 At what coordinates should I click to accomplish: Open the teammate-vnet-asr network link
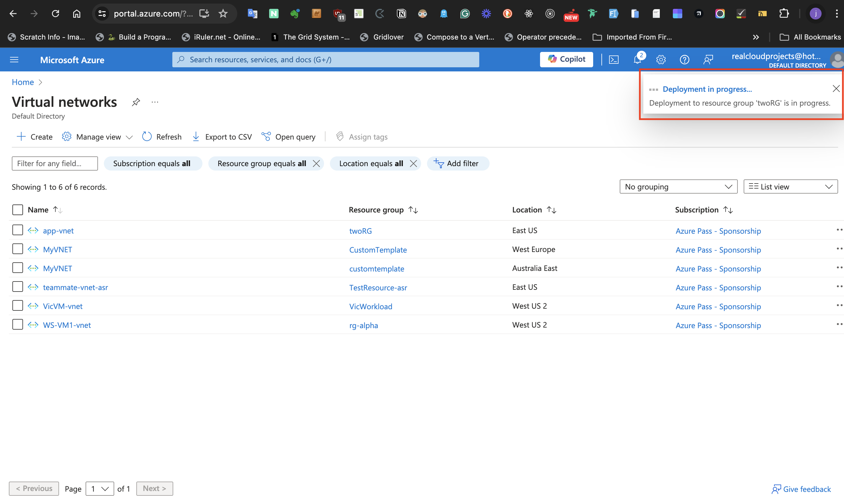[76, 287]
